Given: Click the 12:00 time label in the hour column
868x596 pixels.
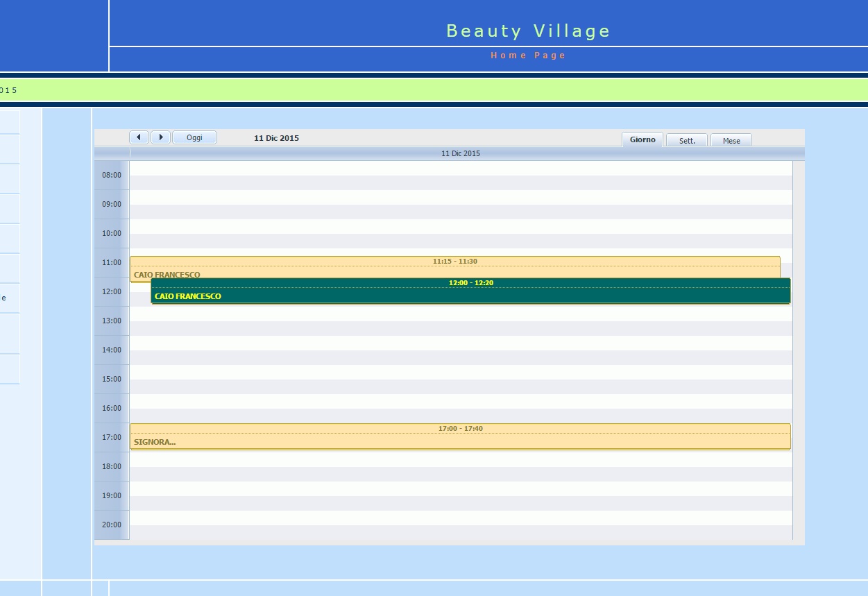Looking at the screenshot, I should 112,291.
